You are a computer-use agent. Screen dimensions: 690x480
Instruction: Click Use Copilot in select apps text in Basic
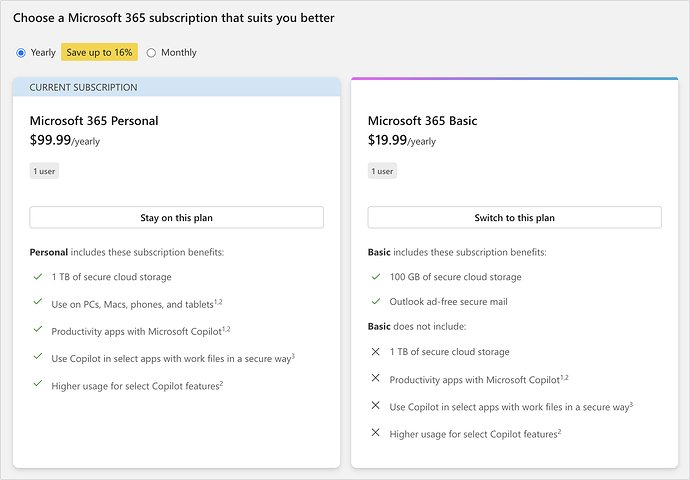pos(511,407)
